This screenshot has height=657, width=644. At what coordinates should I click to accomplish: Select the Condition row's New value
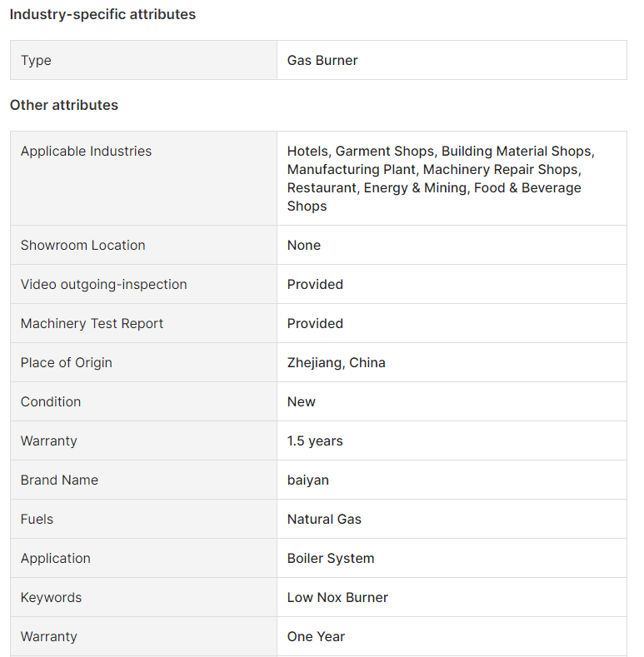302,402
